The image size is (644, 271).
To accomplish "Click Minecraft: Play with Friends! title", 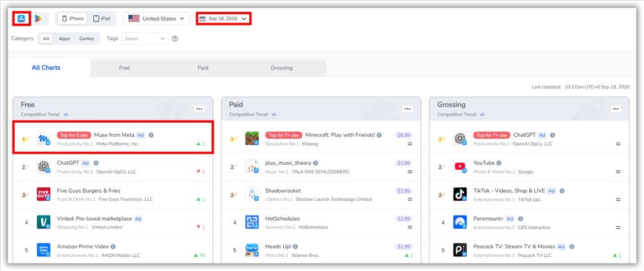I will coord(340,135).
